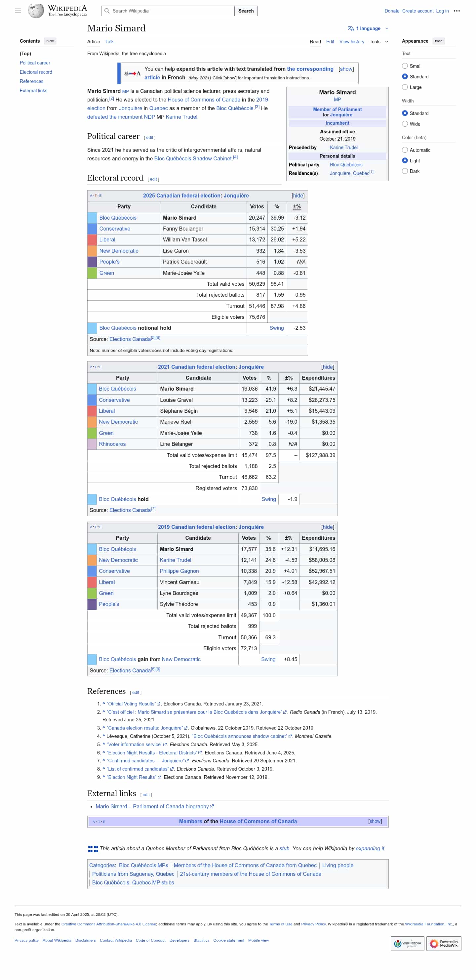
Task: Click the language translation icon
Action: coord(350,28)
